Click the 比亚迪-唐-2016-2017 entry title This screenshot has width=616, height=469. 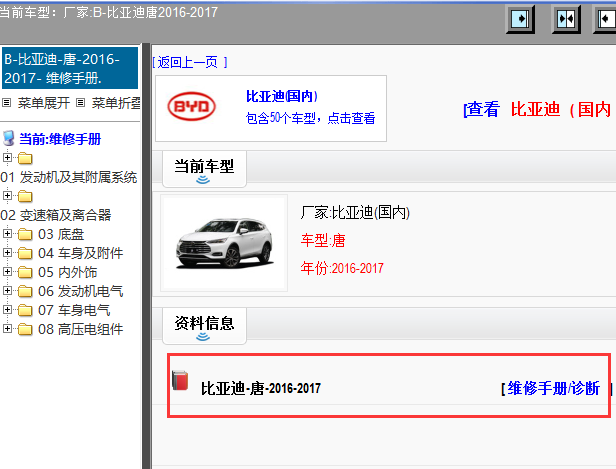261,388
